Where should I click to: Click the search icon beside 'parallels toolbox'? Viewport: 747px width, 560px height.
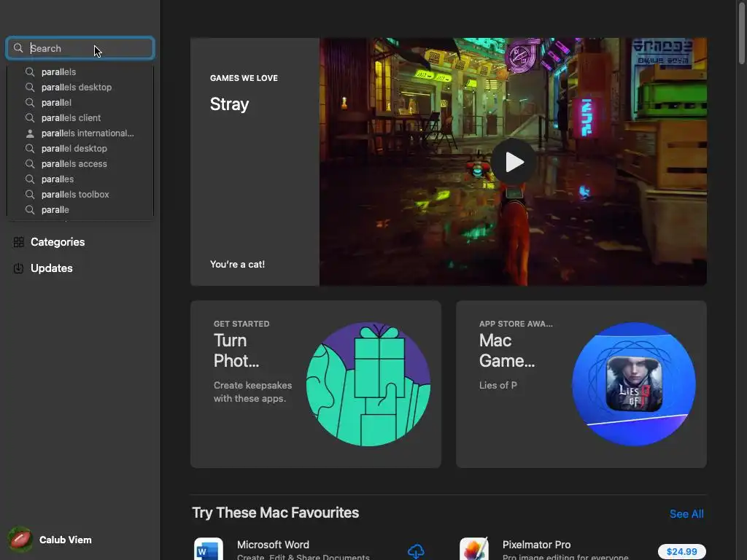30,194
